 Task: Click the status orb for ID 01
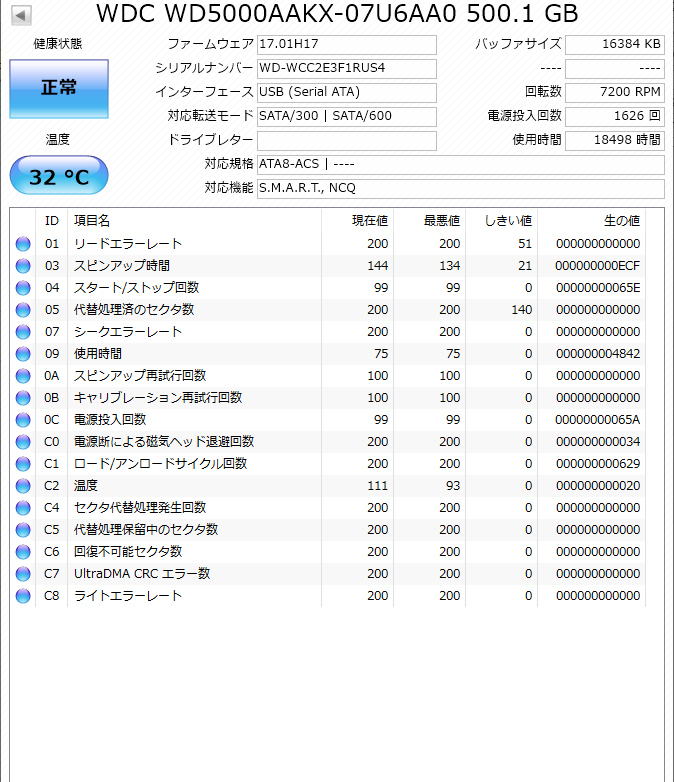click(23, 244)
